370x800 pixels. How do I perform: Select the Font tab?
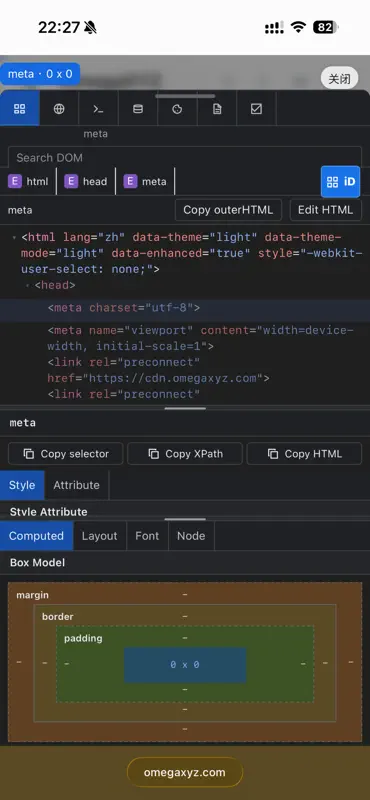(x=147, y=536)
